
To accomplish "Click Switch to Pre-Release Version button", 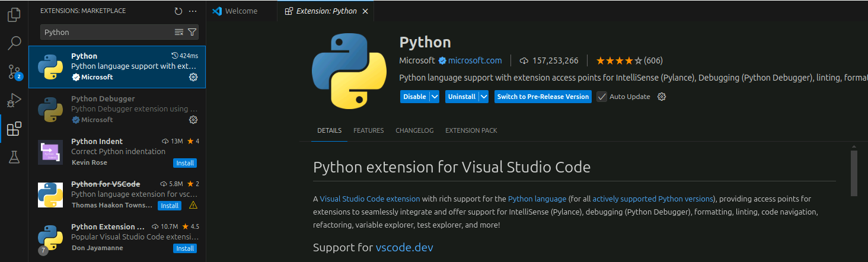I will [542, 97].
